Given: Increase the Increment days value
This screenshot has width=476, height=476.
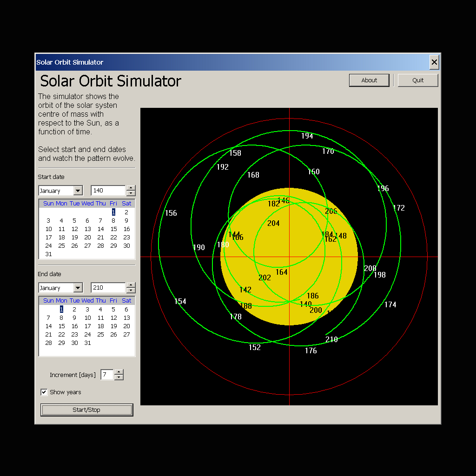Looking at the screenshot, I should coord(119,372).
